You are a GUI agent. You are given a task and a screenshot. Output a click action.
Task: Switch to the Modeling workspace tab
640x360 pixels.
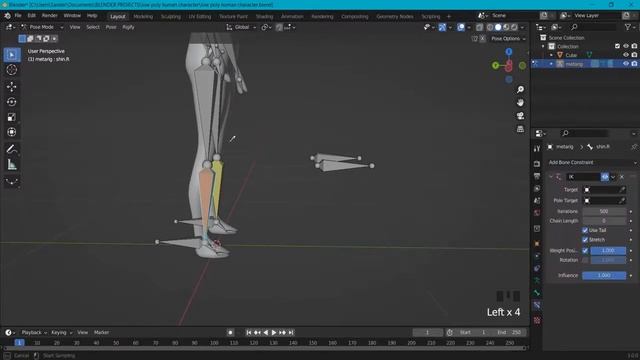pyautogui.click(x=143, y=17)
